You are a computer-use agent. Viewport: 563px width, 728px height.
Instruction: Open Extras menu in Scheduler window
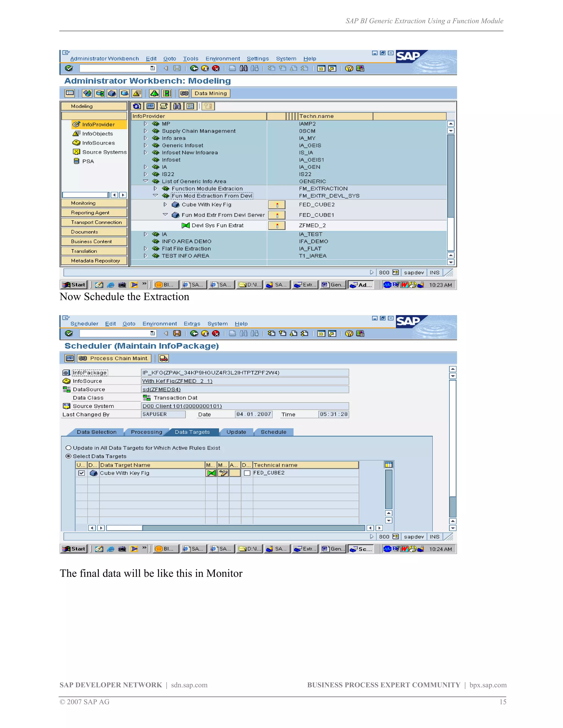point(192,324)
